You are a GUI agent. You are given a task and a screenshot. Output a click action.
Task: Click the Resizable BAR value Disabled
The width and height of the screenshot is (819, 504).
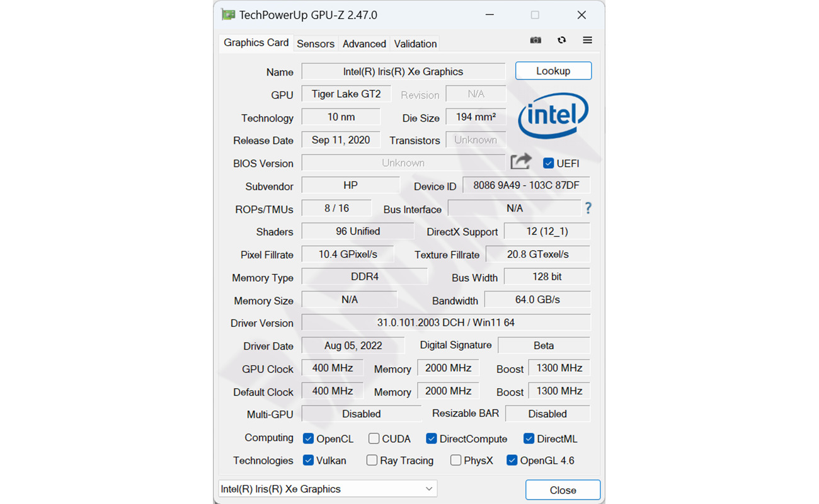click(547, 414)
